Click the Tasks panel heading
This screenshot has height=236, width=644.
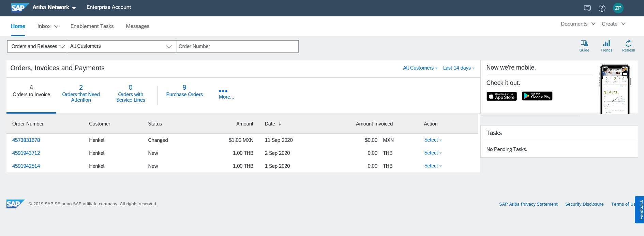tap(494, 133)
